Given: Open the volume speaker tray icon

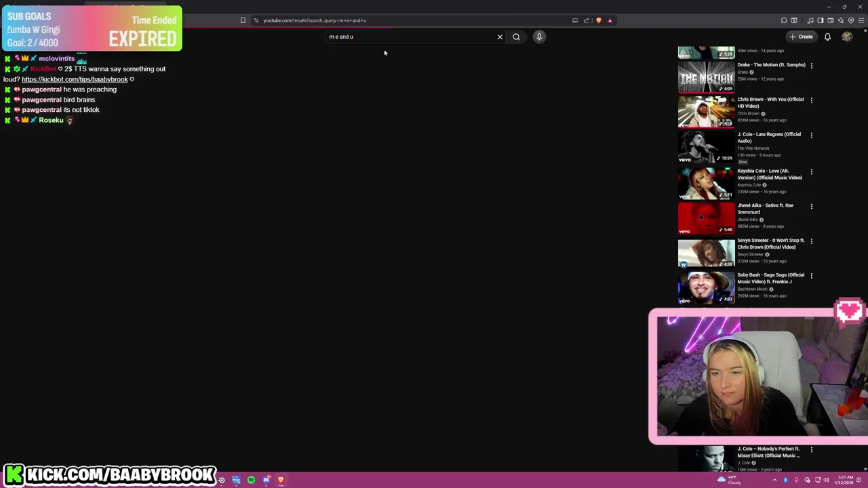Looking at the screenshot, I should point(826,480).
